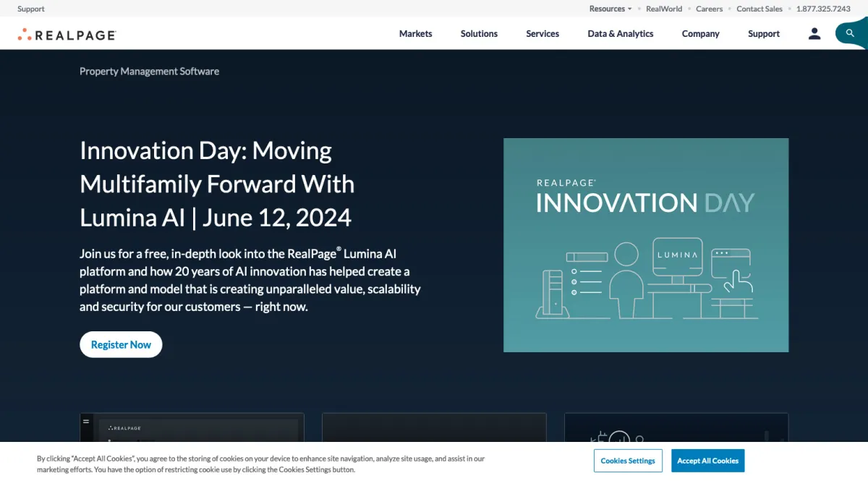
Task: Open the Support menu in main navigation
Action: click(x=764, y=34)
